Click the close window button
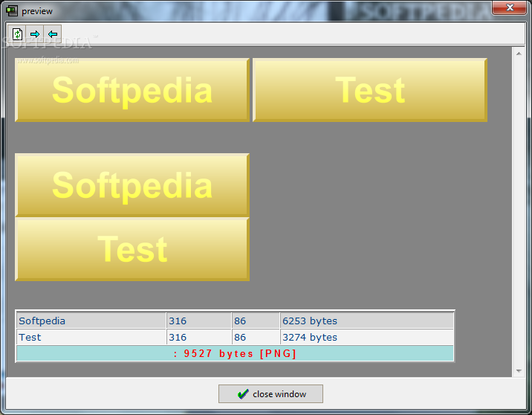The width and height of the screenshot is (532, 415). [270, 393]
